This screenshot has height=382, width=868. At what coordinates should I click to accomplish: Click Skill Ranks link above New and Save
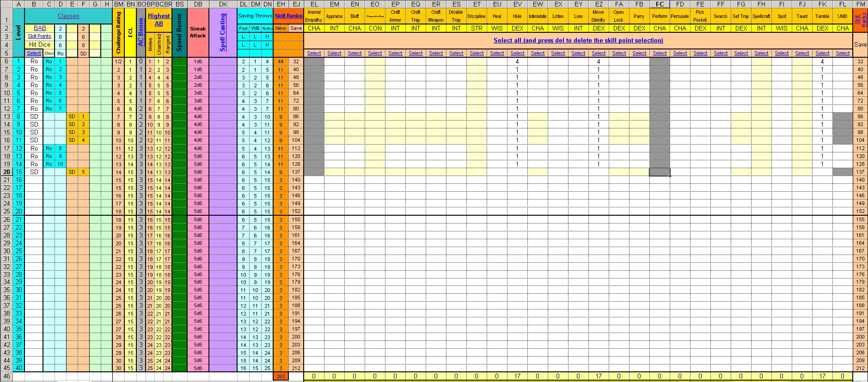click(288, 16)
